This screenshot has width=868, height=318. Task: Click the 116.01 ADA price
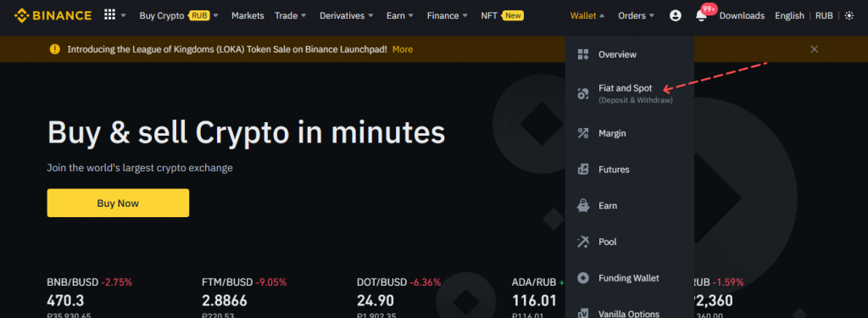pos(534,301)
